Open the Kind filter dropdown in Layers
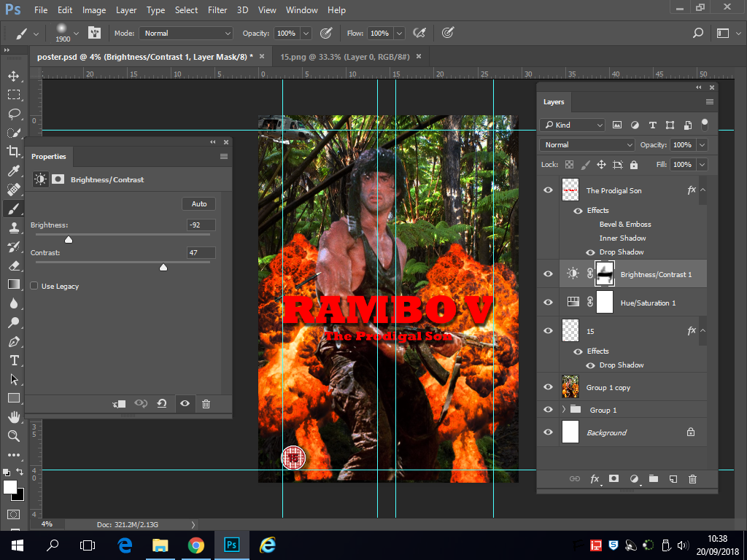 [573, 125]
